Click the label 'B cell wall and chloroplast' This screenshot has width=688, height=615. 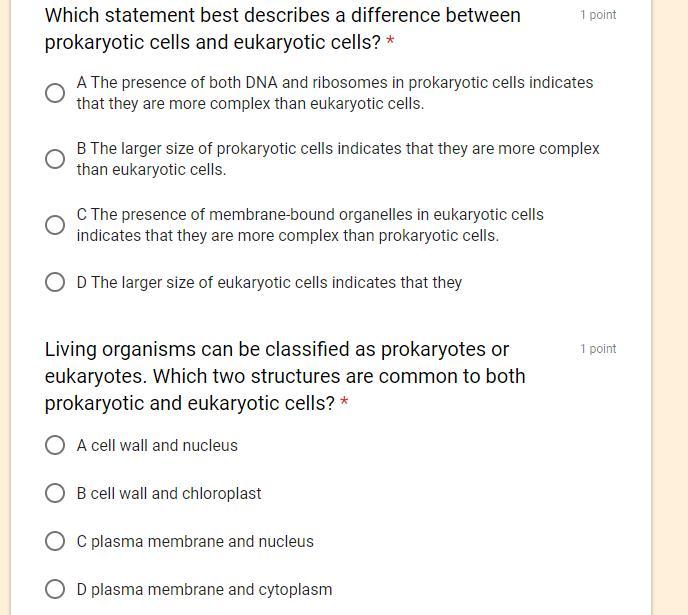169,493
